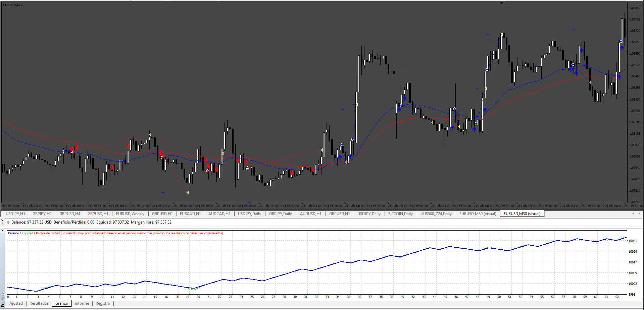
Task: Select the #US500_Z24,Daily chart tab
Action: coord(436,214)
